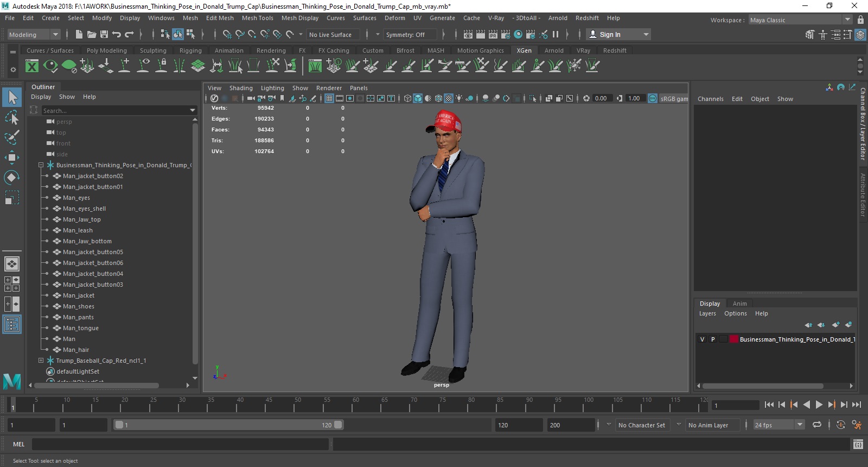The height and width of the screenshot is (467, 868).
Task: Go to end of playback range
Action: pos(857,405)
